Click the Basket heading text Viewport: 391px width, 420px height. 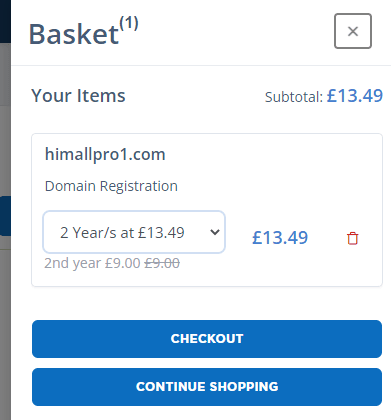coord(74,34)
